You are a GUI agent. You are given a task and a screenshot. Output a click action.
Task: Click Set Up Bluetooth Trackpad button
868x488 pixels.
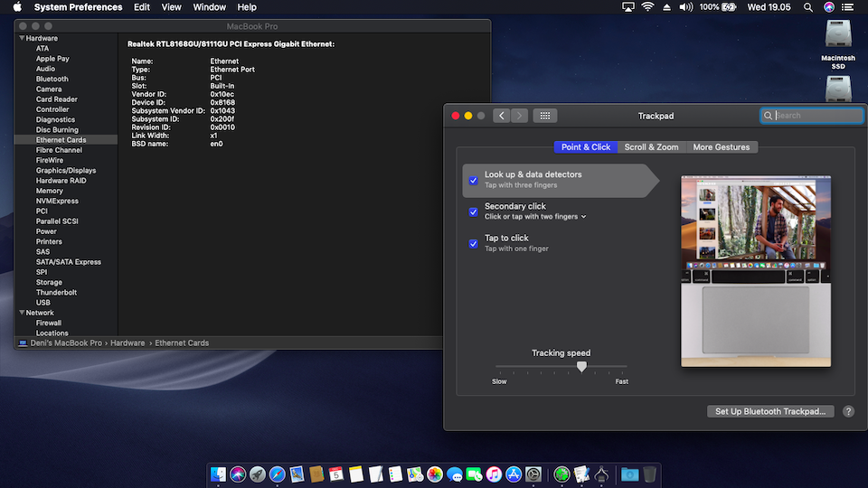click(x=770, y=411)
